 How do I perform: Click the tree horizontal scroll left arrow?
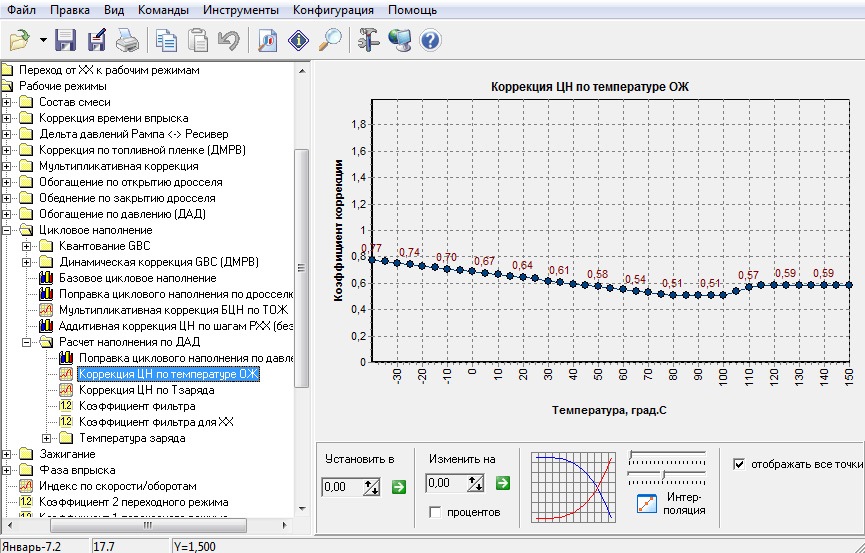click(x=9, y=525)
